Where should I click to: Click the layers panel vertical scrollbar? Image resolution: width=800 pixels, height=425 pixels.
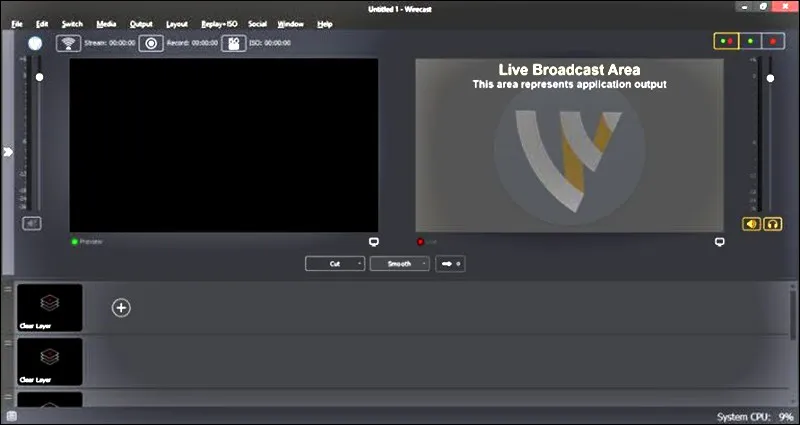[x=793, y=316]
